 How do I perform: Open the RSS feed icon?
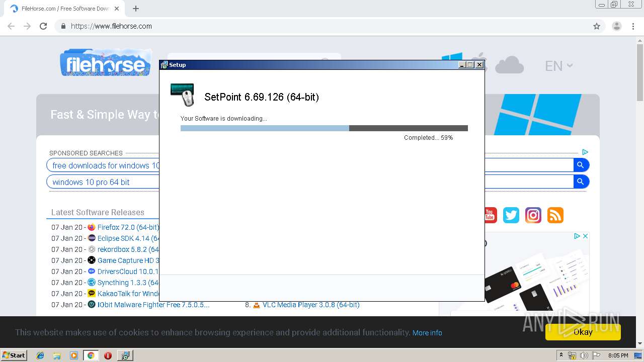pyautogui.click(x=555, y=215)
